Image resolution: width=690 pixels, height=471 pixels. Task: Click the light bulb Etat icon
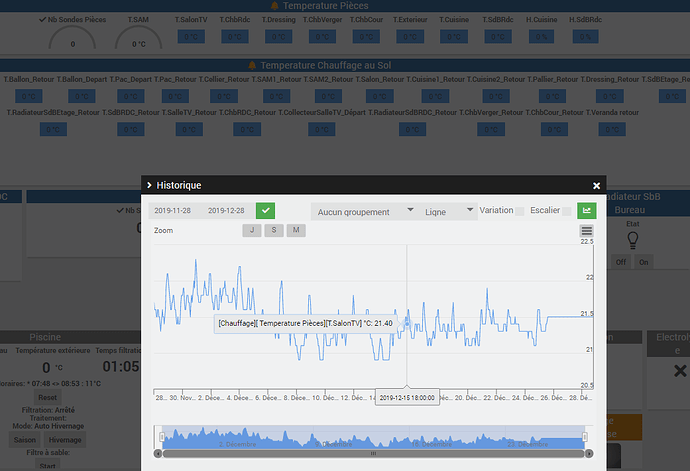click(632, 240)
